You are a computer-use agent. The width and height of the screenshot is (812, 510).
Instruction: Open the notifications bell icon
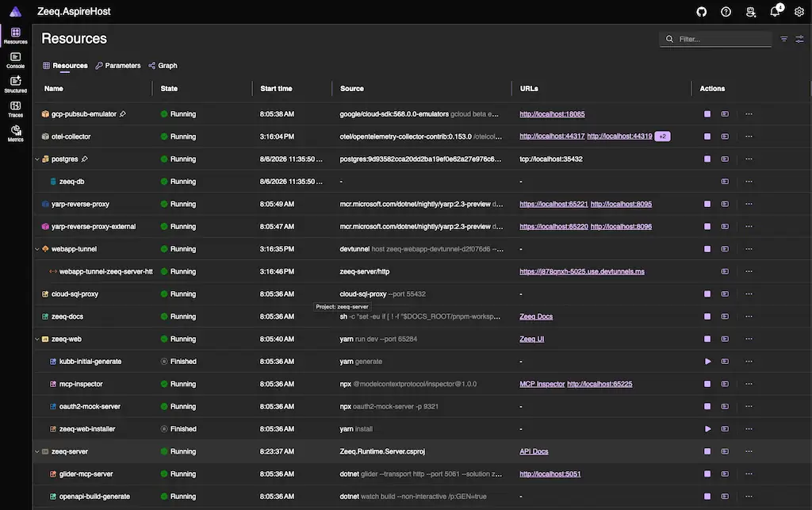[775, 11]
